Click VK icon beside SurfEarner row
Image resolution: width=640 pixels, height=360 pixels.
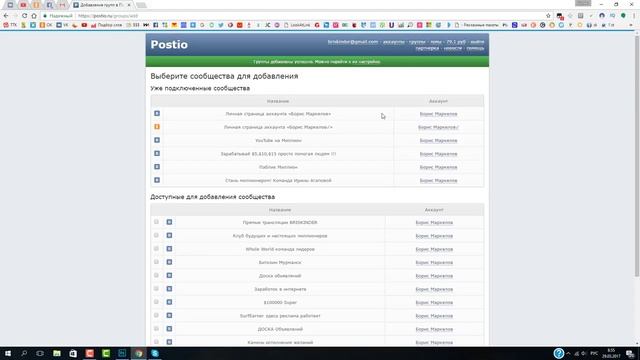pyautogui.click(x=169, y=316)
